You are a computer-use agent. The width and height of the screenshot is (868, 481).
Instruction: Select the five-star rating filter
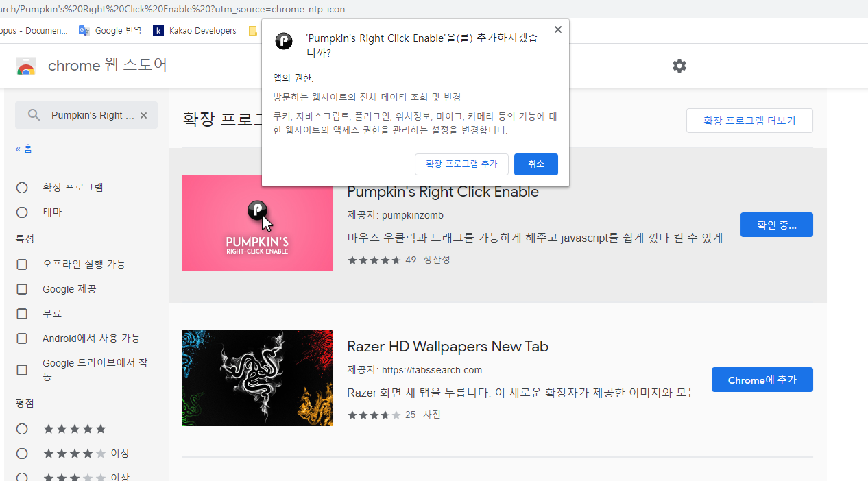(22, 429)
